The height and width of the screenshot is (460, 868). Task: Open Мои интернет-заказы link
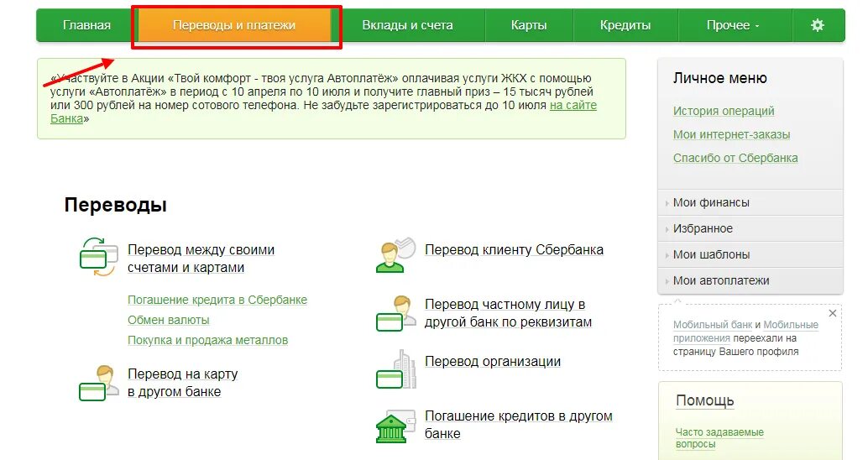(731, 134)
